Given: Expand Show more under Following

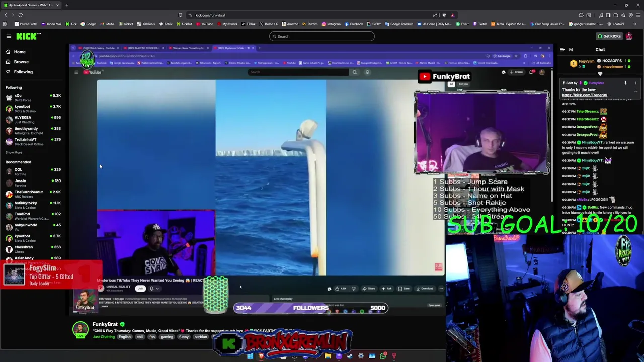Looking at the screenshot, I should [14, 152].
